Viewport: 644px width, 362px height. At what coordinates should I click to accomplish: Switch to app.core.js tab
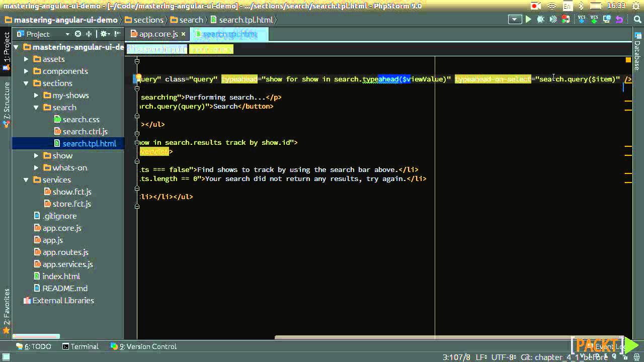coord(158,34)
